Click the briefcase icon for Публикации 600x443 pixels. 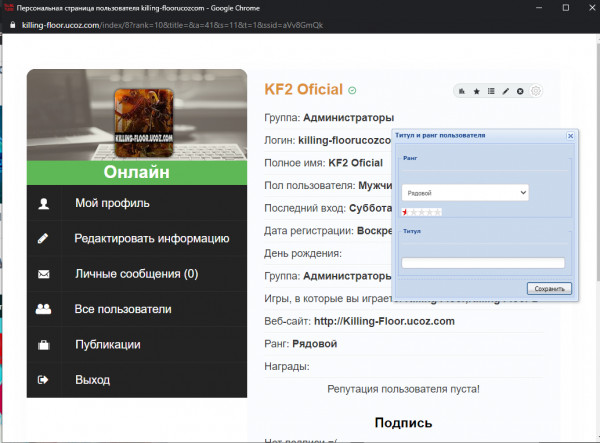(x=44, y=345)
